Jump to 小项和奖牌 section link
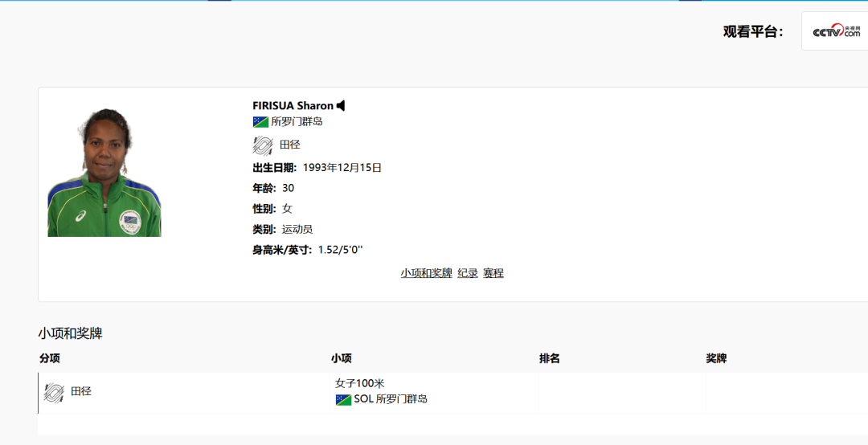The width and height of the screenshot is (868, 445). (x=426, y=273)
